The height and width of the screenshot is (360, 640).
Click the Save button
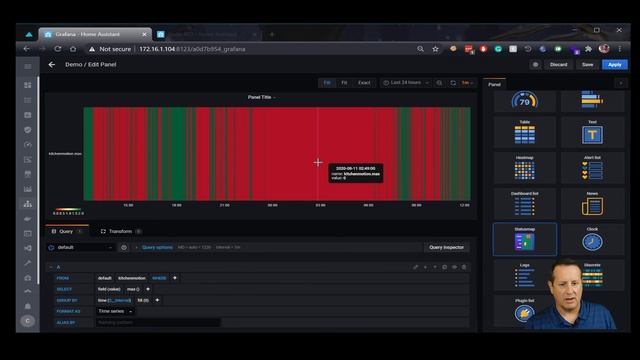click(x=587, y=64)
